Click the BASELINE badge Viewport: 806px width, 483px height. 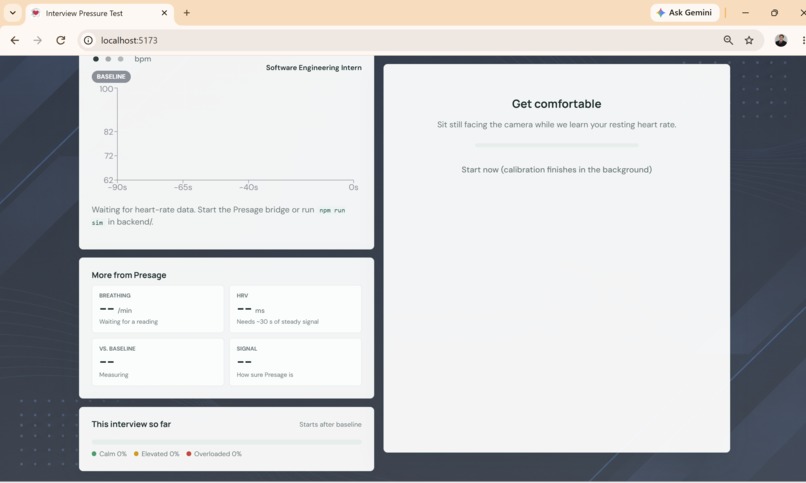click(x=111, y=77)
